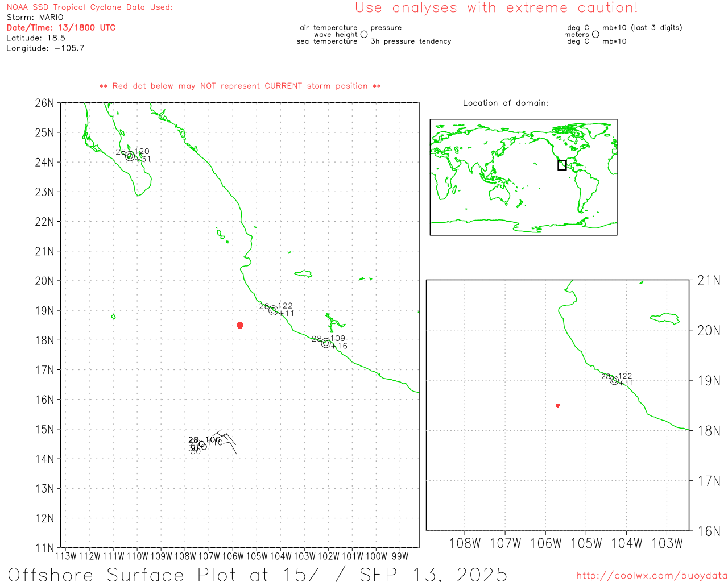Click the 'Storm: MARIO' text
The height and width of the screenshot is (582, 728).
point(35,18)
